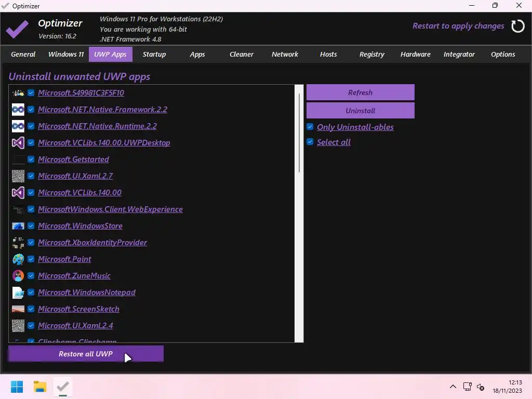Show hidden system tray icons

tap(453, 387)
